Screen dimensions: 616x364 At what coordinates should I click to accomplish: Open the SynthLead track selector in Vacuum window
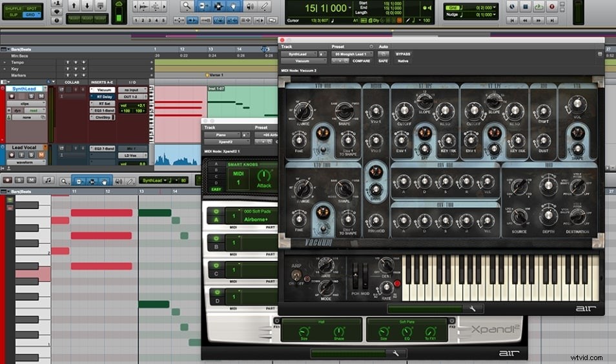pos(300,54)
